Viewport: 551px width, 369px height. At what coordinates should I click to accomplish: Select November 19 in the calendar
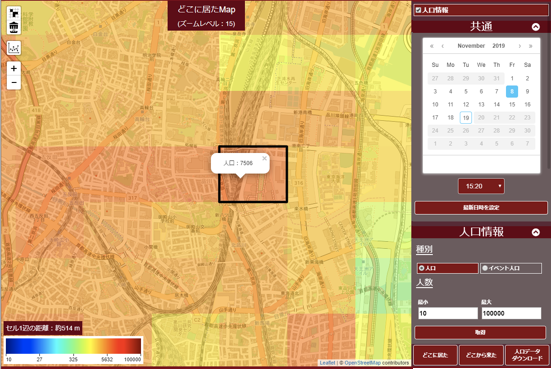[x=466, y=118]
